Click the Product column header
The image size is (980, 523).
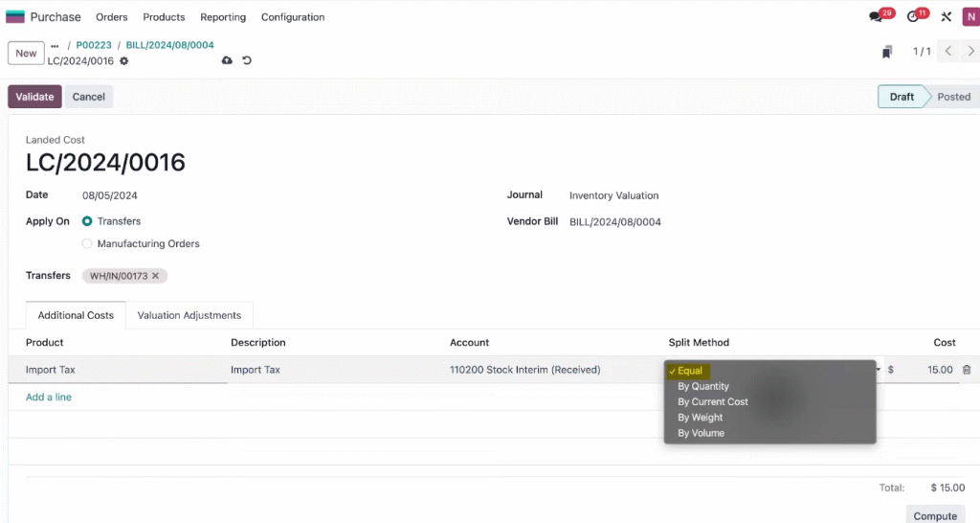(x=44, y=343)
